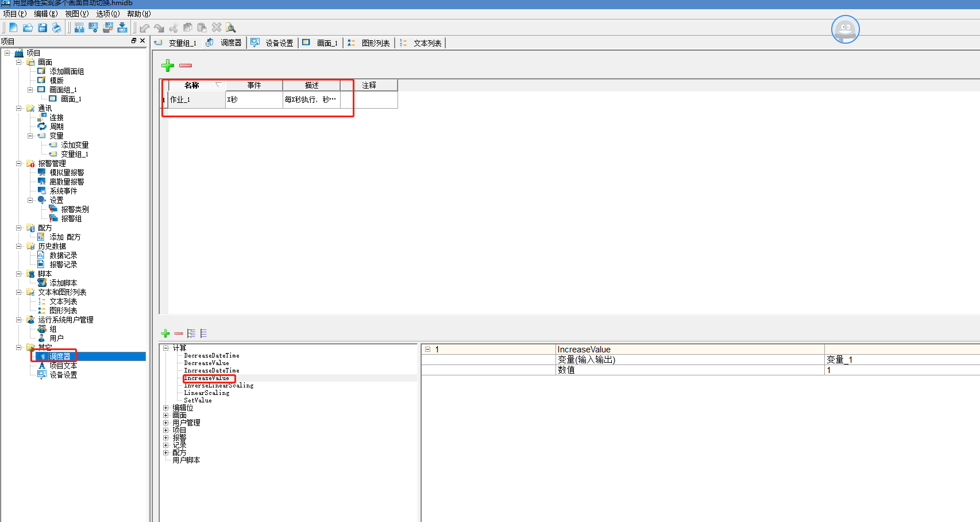Click the Compile project toolbar icon
The width and height of the screenshot is (980, 522).
[79, 28]
